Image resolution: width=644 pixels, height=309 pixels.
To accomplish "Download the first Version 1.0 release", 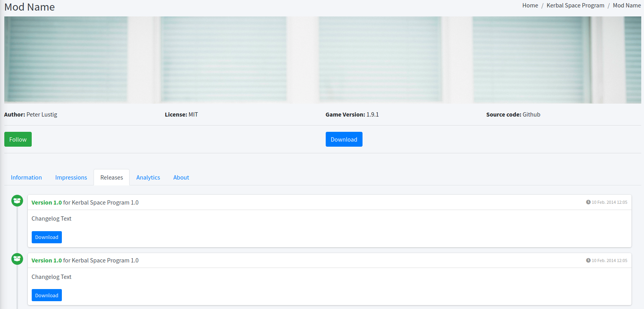I will [x=47, y=237].
